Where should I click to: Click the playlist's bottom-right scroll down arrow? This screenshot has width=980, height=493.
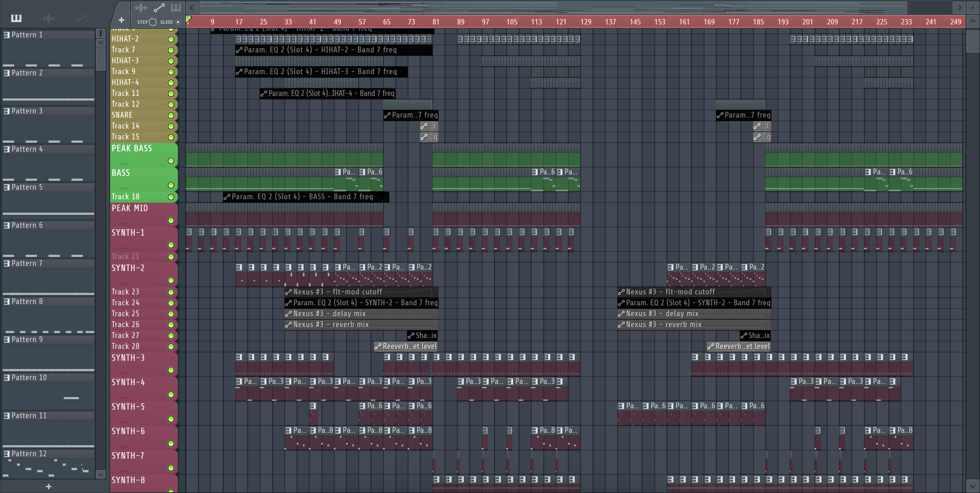tap(973, 486)
